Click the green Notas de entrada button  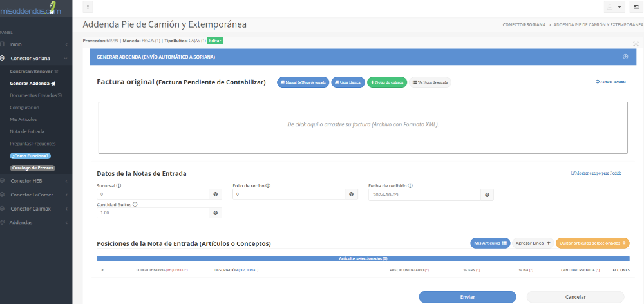click(x=387, y=82)
